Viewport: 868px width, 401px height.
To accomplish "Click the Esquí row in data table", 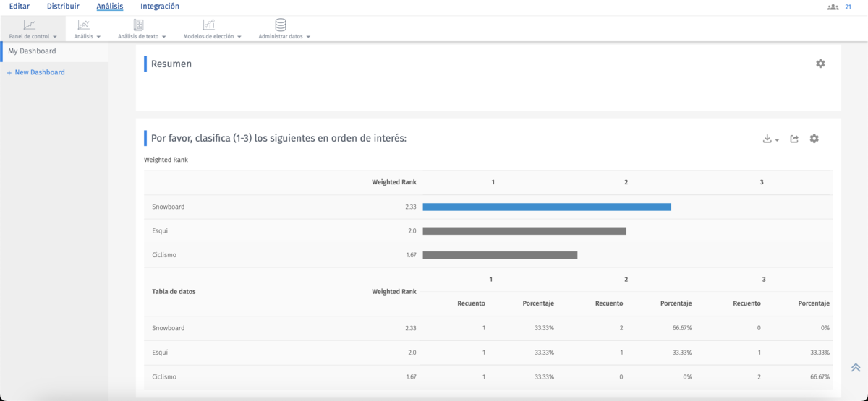I will [488, 353].
